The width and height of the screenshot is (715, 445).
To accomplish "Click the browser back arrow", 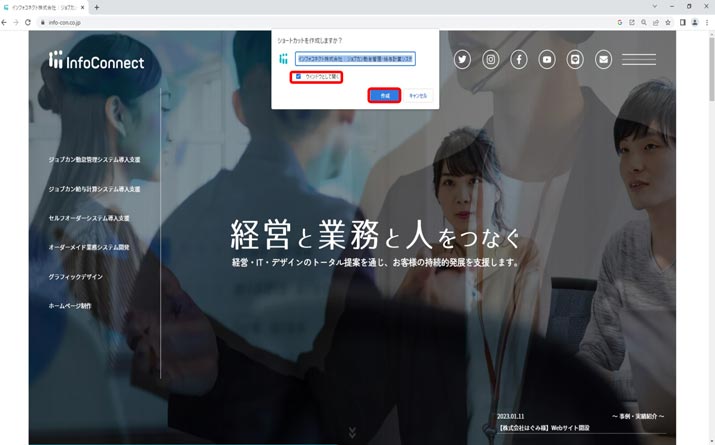I will 5,22.
